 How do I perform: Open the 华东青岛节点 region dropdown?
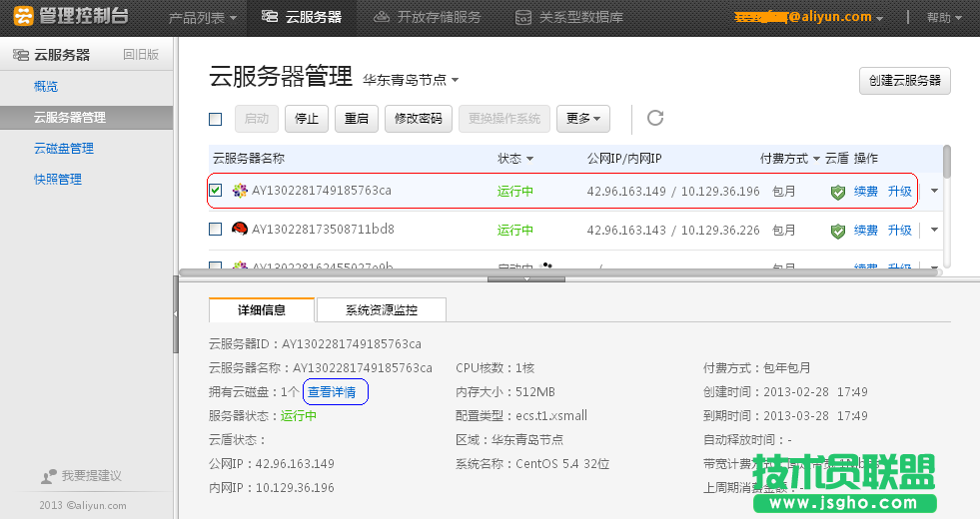tap(411, 80)
